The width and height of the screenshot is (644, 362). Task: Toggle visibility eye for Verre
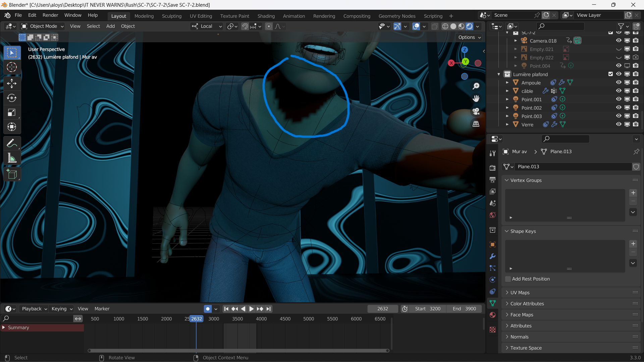click(x=619, y=124)
